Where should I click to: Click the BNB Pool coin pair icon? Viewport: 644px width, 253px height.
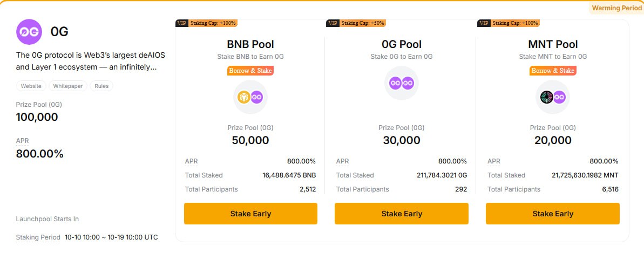(x=250, y=97)
